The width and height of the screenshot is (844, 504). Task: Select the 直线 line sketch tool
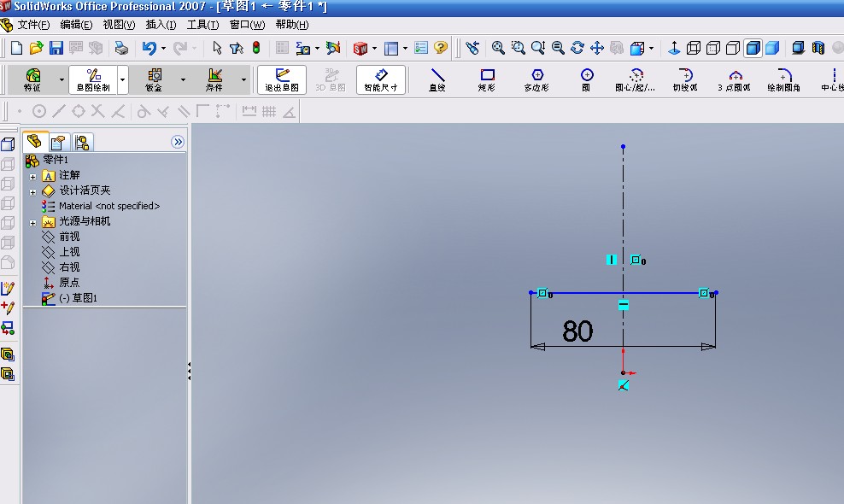coord(437,79)
